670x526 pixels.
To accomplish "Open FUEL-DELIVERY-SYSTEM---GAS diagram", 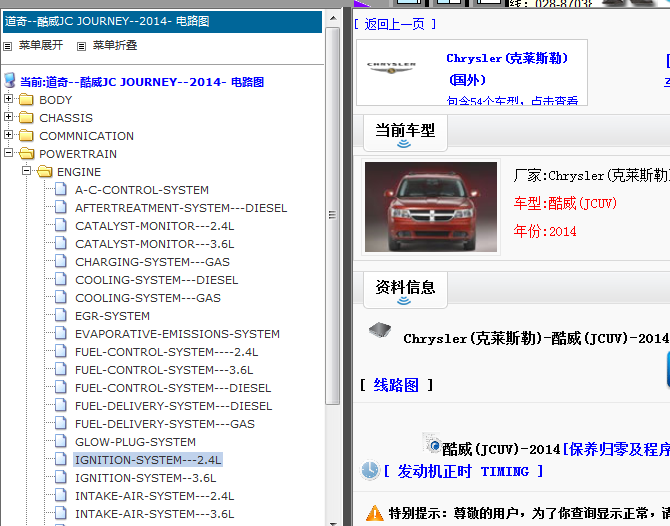I will pos(165,423).
